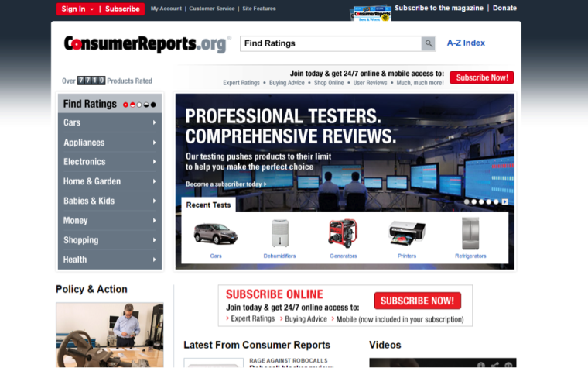
Task: Open the Refrigerators recent test image
Action: (x=470, y=233)
